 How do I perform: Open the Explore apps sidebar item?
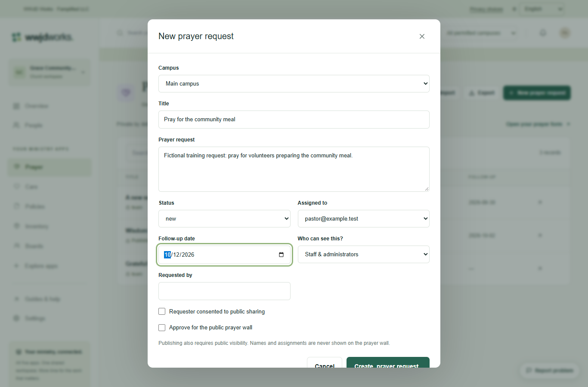[x=50, y=266]
